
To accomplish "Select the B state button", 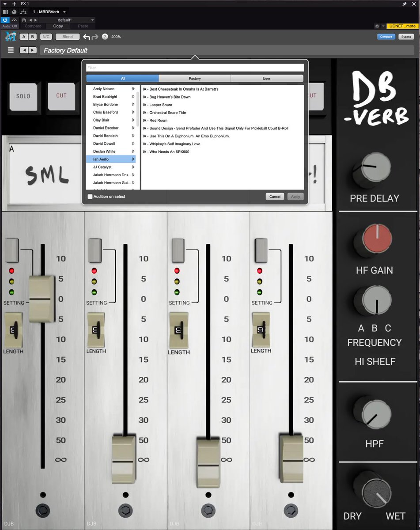I will (33, 37).
